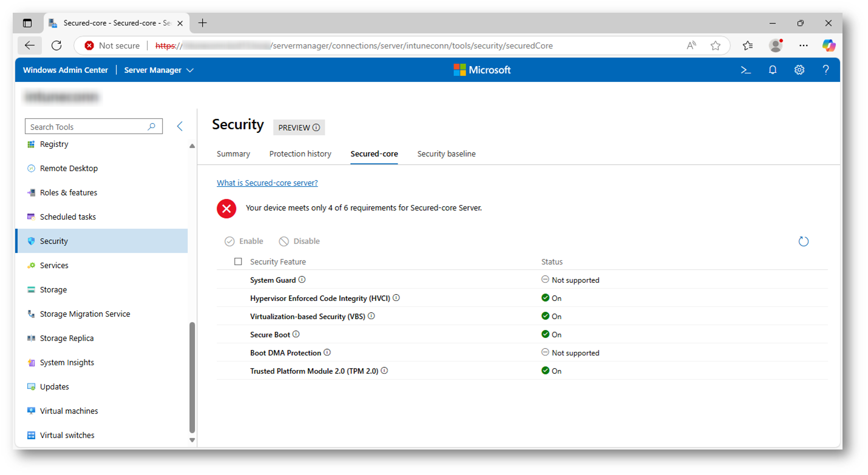Click the Security Feature column header

coord(278,261)
